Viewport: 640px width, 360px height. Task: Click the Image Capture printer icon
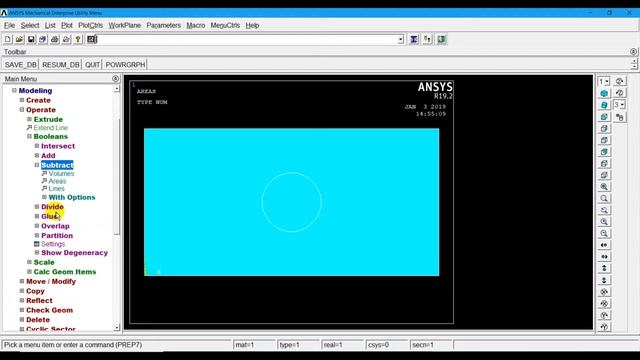click(54, 39)
